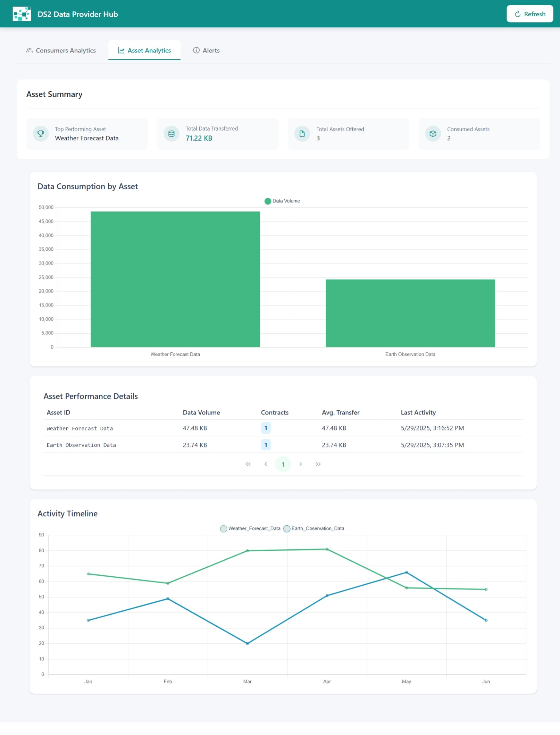Click the database icon beside Total Data Transferred
The image size is (560, 735).
tap(171, 134)
